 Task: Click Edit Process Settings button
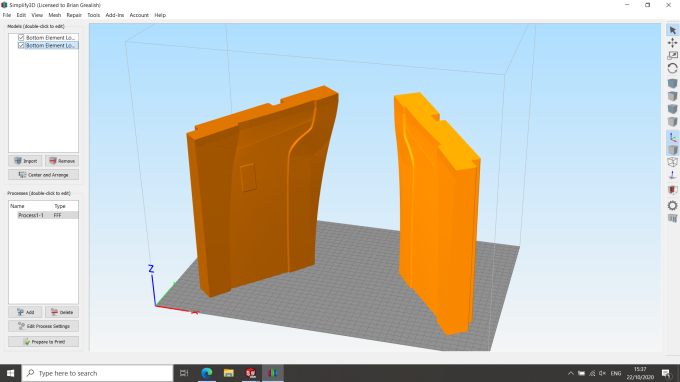tap(43, 326)
